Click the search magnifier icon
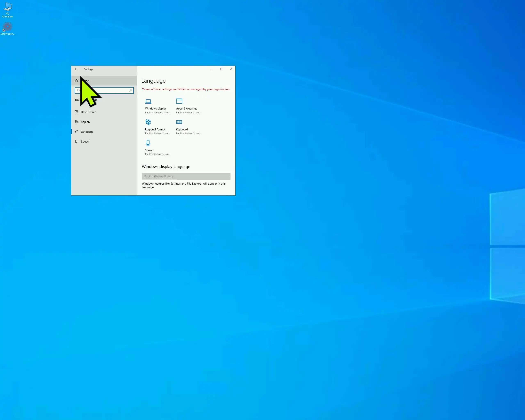Viewport: 525px width, 420px height. 130,91
